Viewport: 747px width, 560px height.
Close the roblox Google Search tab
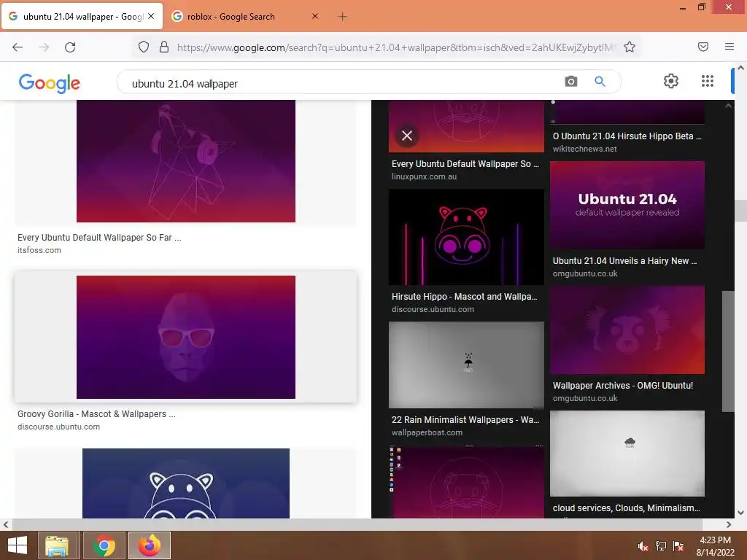pos(315,16)
